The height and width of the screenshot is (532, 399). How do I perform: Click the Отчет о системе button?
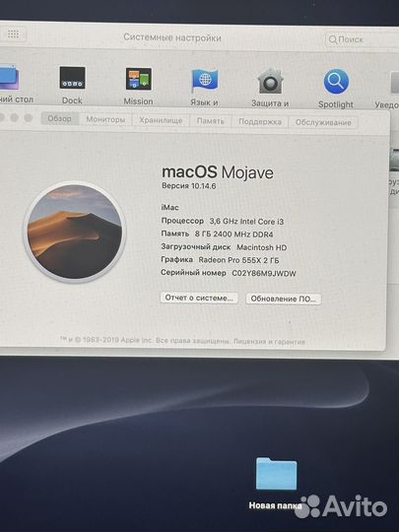coord(199,298)
